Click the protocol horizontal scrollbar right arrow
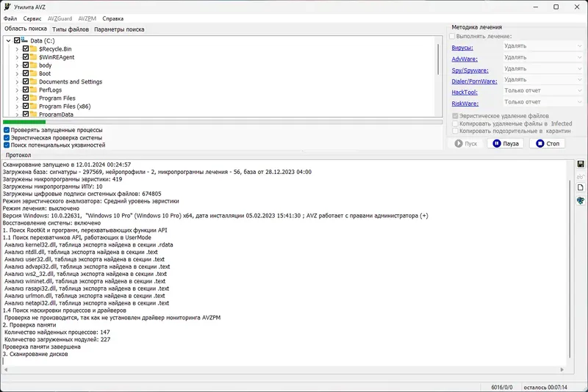The height and width of the screenshot is (392, 588). click(562, 369)
